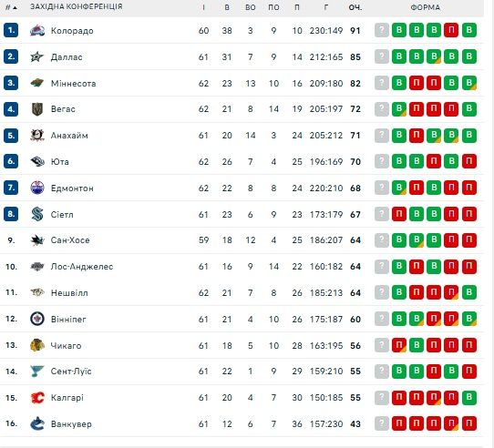Sort table by the І games column

(x=203, y=7)
